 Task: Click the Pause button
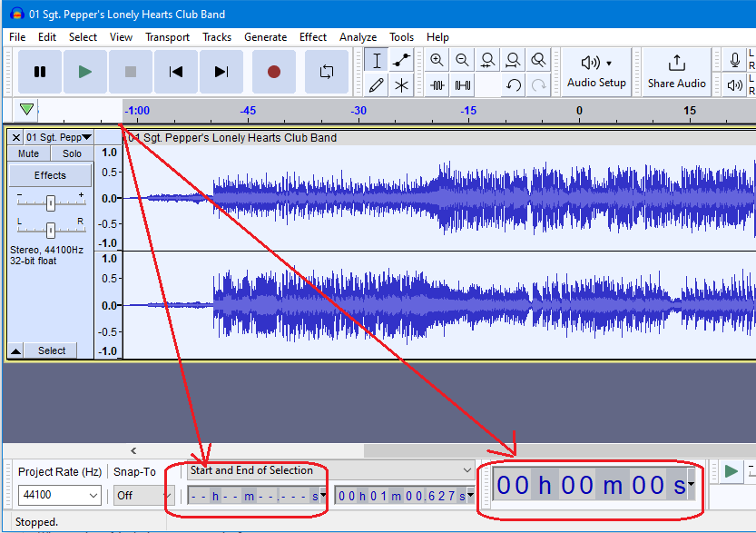[x=40, y=72]
